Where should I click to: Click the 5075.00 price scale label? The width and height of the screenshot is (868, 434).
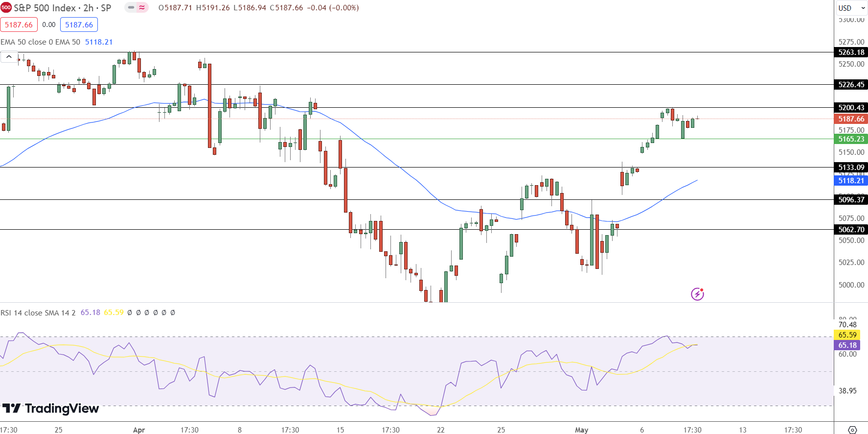click(851, 218)
